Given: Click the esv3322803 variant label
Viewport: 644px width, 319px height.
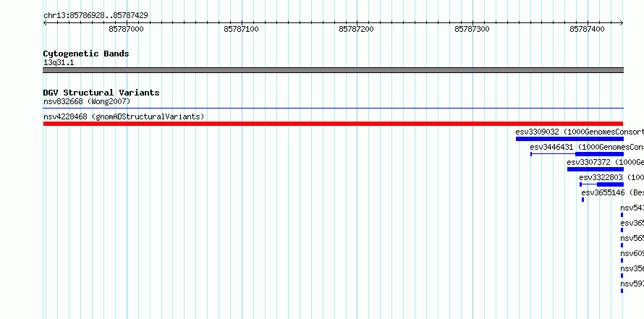Looking at the screenshot, I should click(x=611, y=177).
